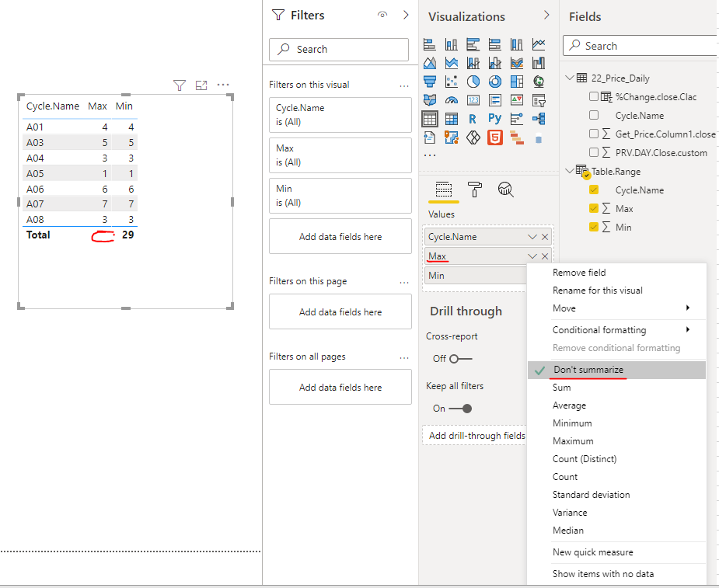Screen dimensions: 719x588
Task: Click the Filters pane search box
Action: pos(339,49)
